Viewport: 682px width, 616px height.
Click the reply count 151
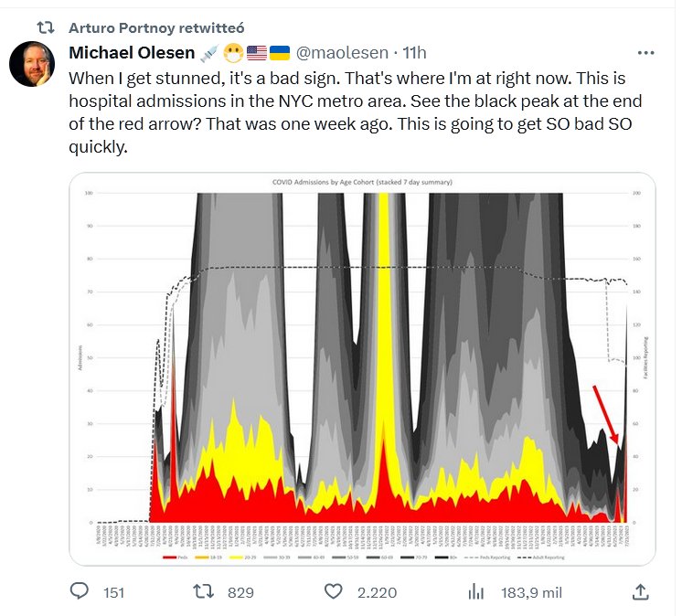pyautogui.click(x=113, y=593)
